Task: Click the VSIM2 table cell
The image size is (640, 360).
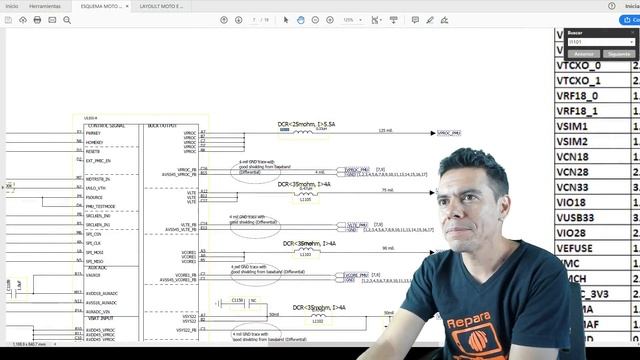Action: [x=593, y=142]
